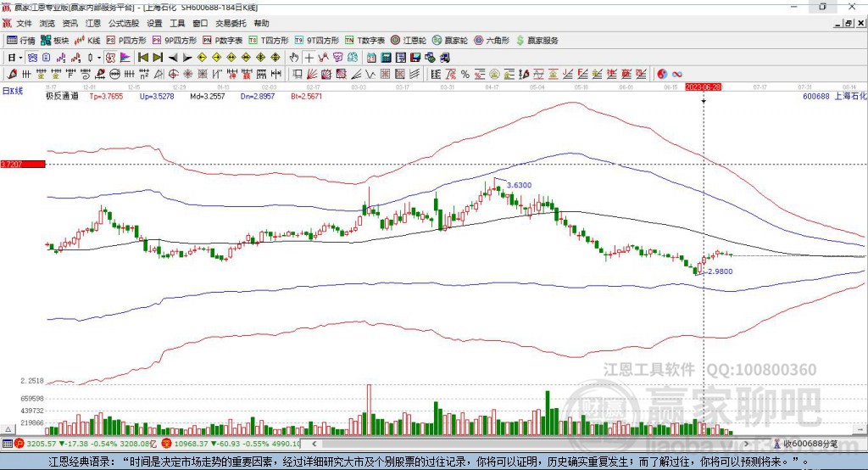
Task: Open the 文件 menu
Action: pyautogui.click(x=25, y=23)
